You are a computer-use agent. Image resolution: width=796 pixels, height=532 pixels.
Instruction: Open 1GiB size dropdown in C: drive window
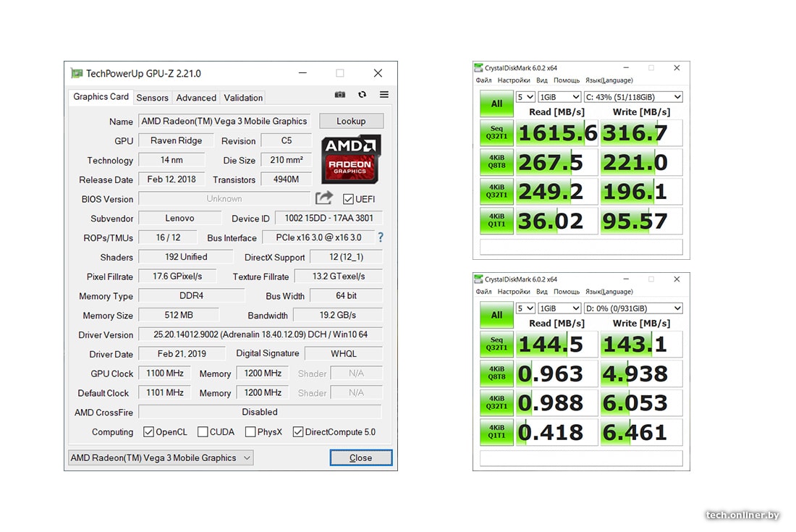[x=559, y=97]
